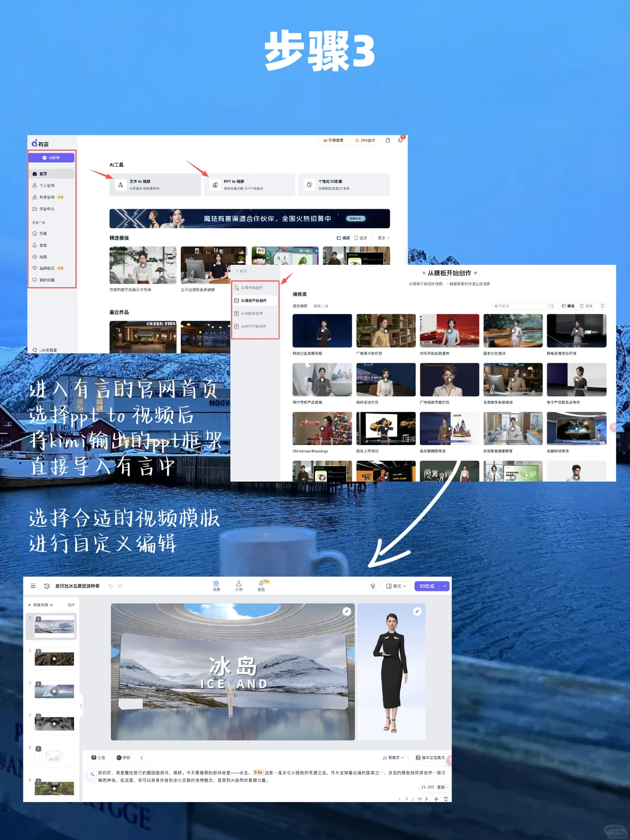Expand 更多 featured templates

(x=383, y=238)
